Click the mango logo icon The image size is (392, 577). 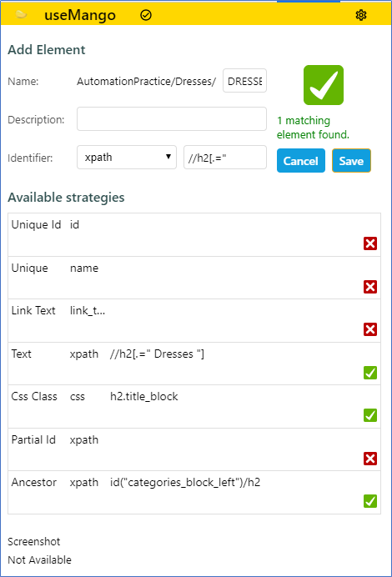point(21,15)
